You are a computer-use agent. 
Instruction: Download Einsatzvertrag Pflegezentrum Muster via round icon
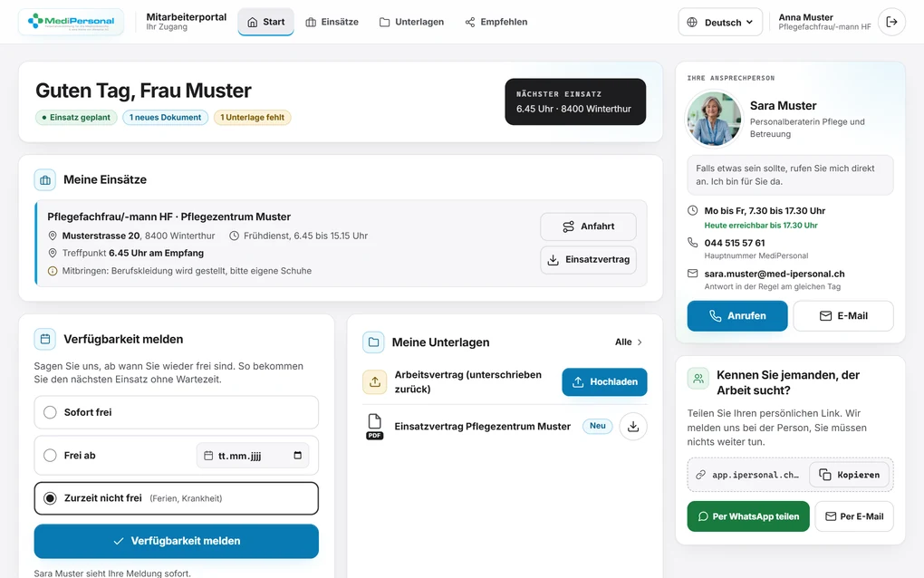coord(633,427)
